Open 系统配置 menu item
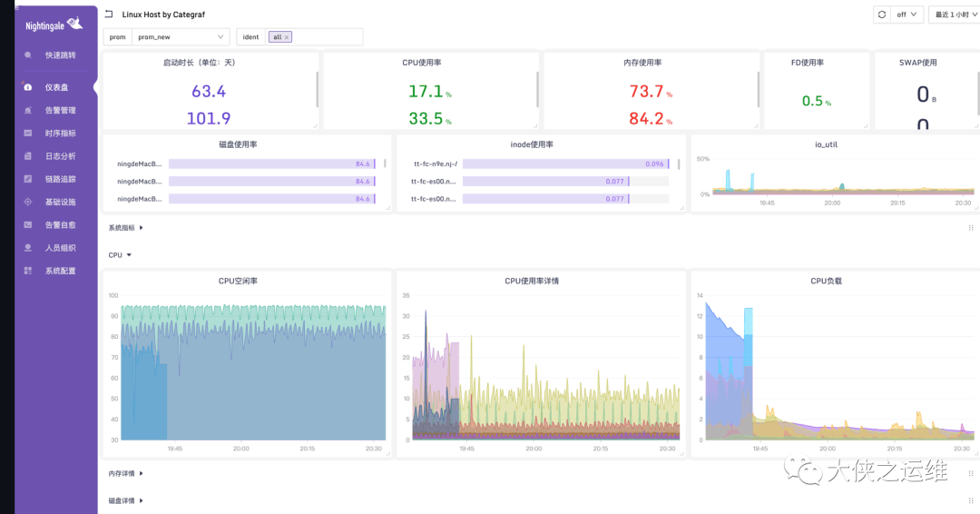 pos(60,271)
